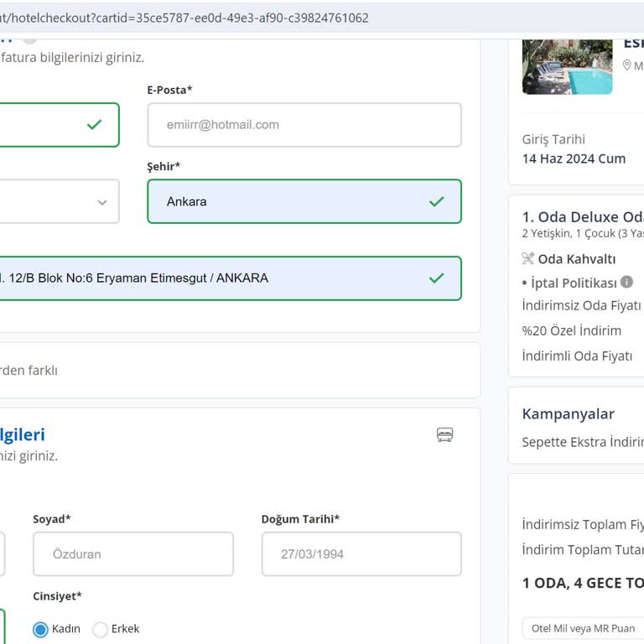Click the hotel pool thumbnail image
644x644 pixels.
click(x=567, y=67)
